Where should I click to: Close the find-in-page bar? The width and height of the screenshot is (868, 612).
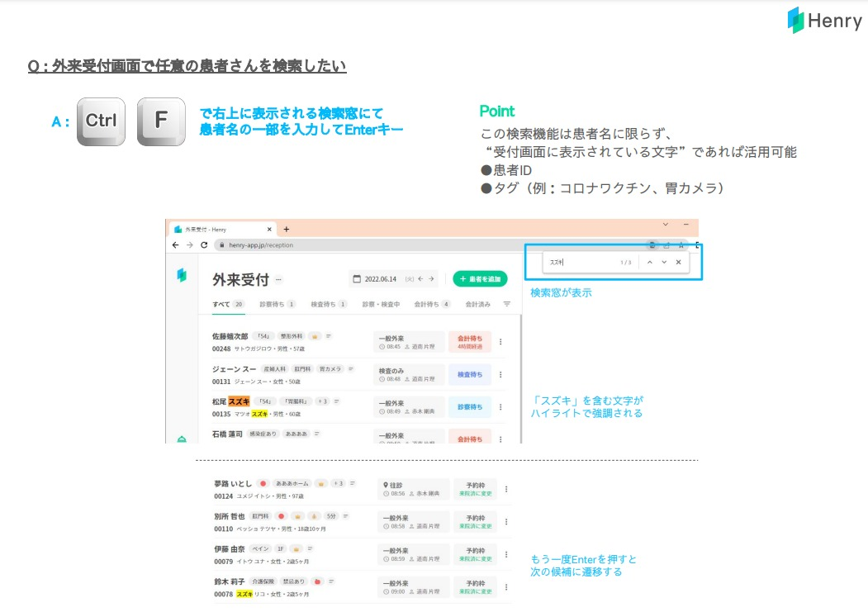pos(679,263)
